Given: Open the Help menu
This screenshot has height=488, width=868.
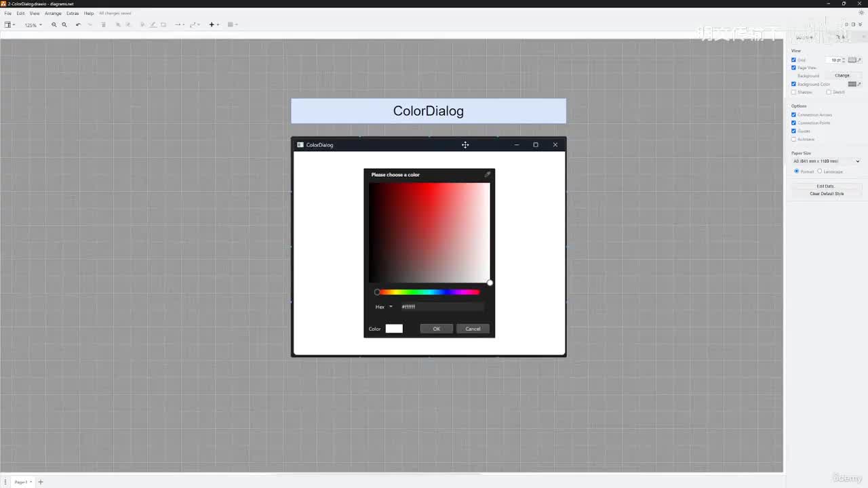Looking at the screenshot, I should [x=89, y=14].
